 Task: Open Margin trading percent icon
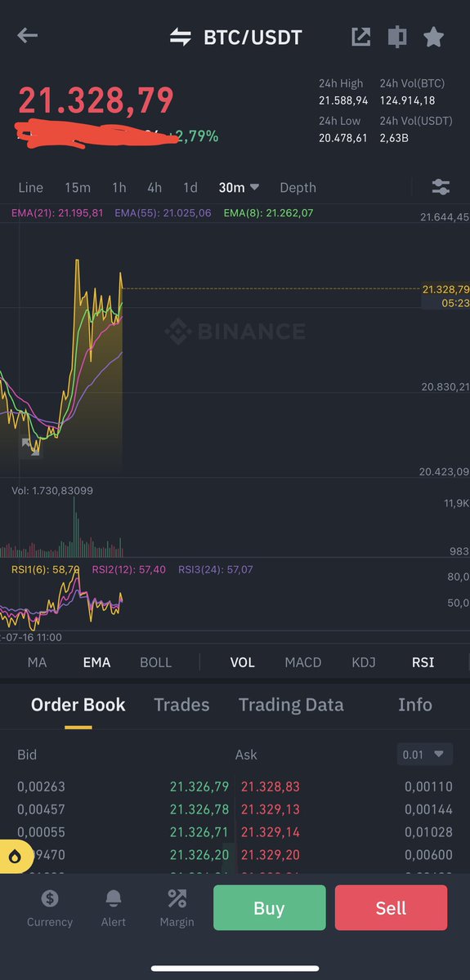177,900
